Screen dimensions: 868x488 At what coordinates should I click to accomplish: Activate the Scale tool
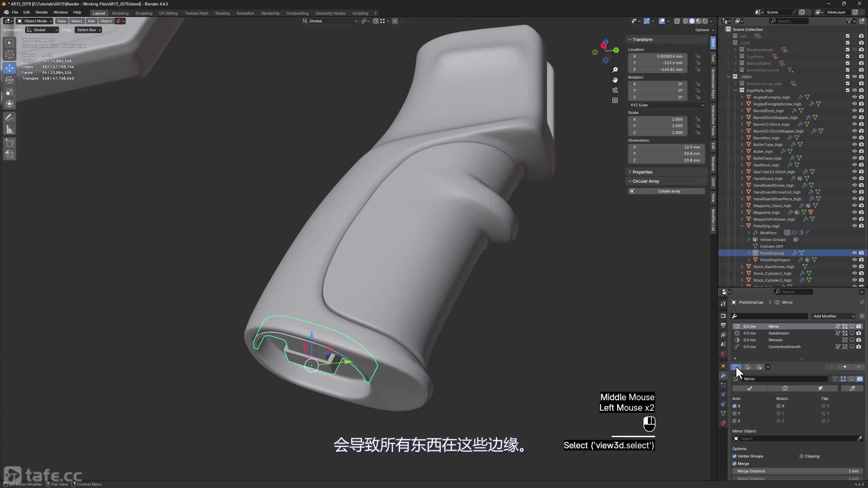pos(9,92)
